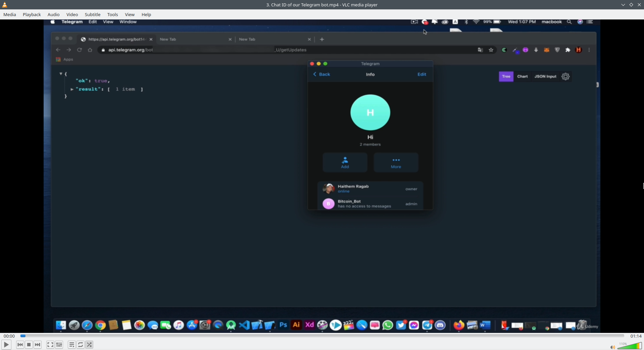Open Chrome's three-dot menu

[589, 50]
